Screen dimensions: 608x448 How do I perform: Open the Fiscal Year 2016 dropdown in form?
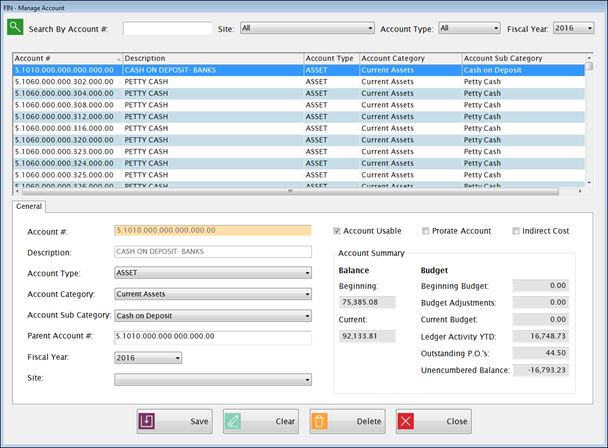pyautogui.click(x=148, y=358)
